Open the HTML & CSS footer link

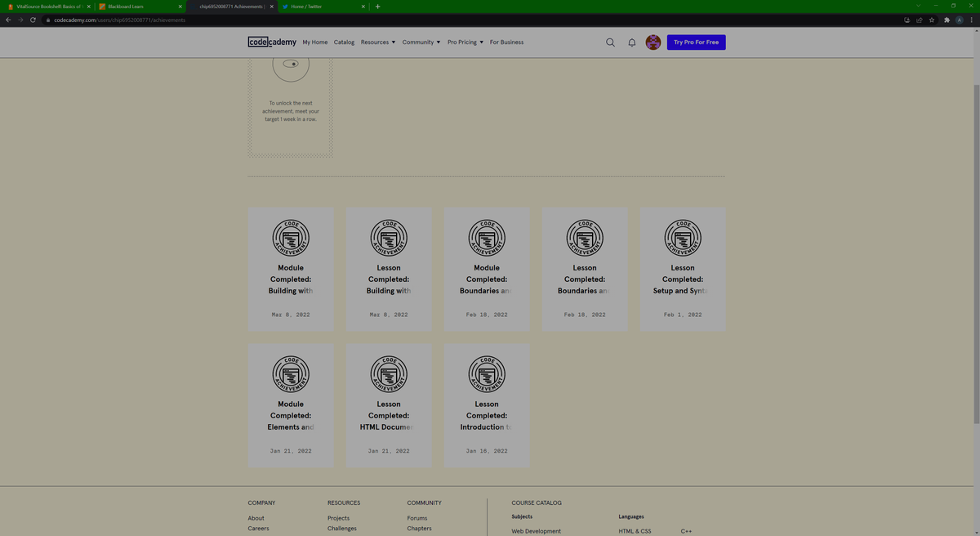(x=635, y=531)
